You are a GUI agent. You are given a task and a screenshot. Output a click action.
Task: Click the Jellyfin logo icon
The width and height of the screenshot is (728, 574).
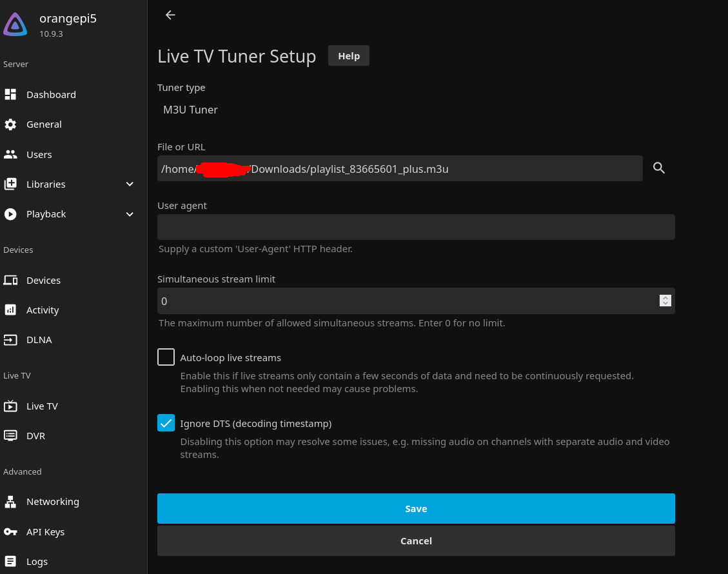(x=15, y=25)
